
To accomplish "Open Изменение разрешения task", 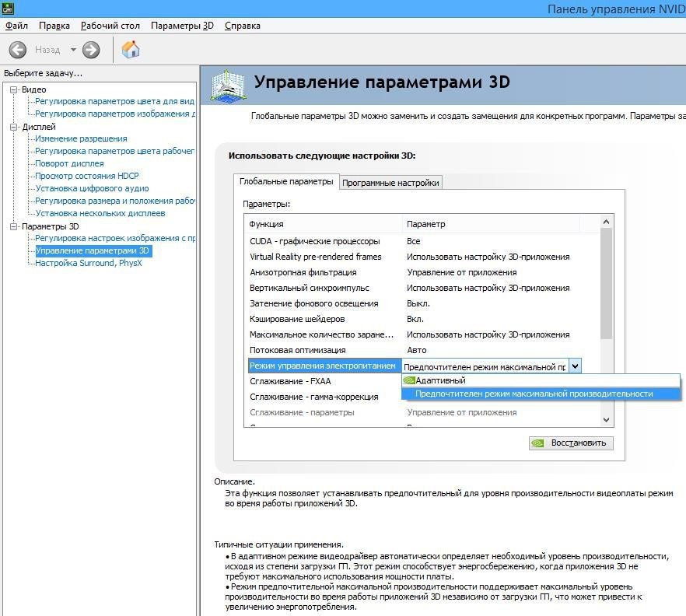I will [81, 138].
